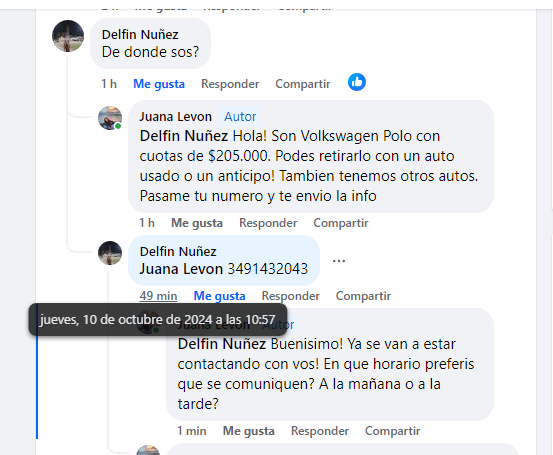The width and height of the screenshot is (553, 455).
Task: Toggle Me gusta on "De donde sos?" comment
Action: click(x=159, y=84)
